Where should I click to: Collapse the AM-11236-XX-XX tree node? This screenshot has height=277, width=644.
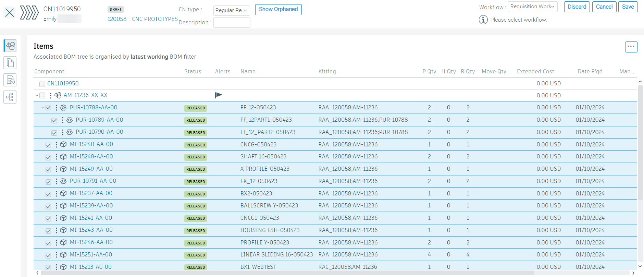(37, 95)
